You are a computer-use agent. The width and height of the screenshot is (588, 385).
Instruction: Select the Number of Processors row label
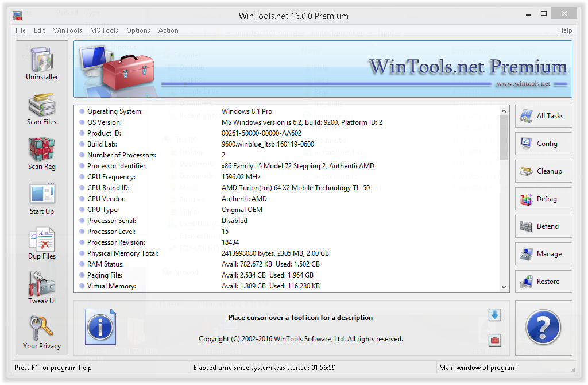pos(122,155)
